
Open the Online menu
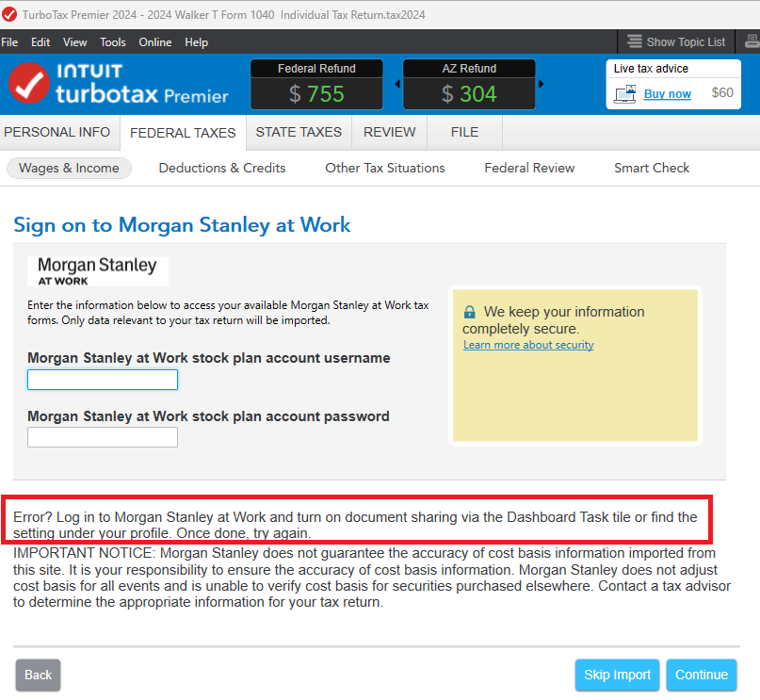(x=155, y=42)
